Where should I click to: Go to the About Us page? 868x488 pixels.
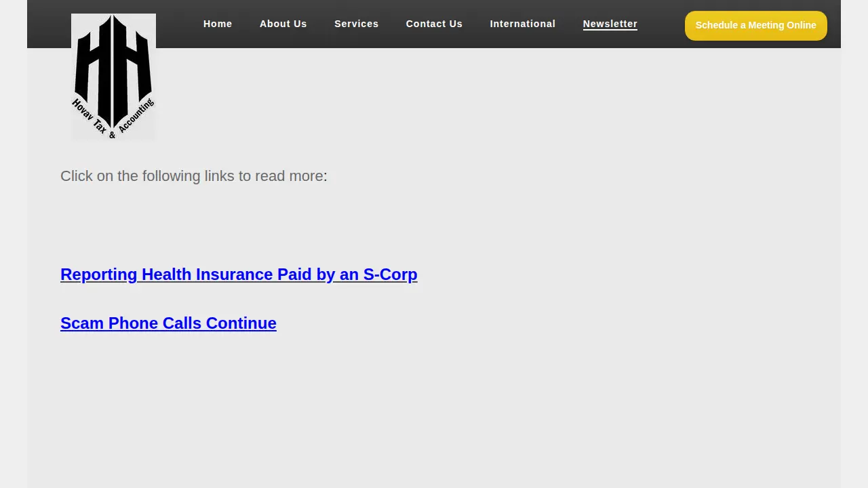(283, 24)
